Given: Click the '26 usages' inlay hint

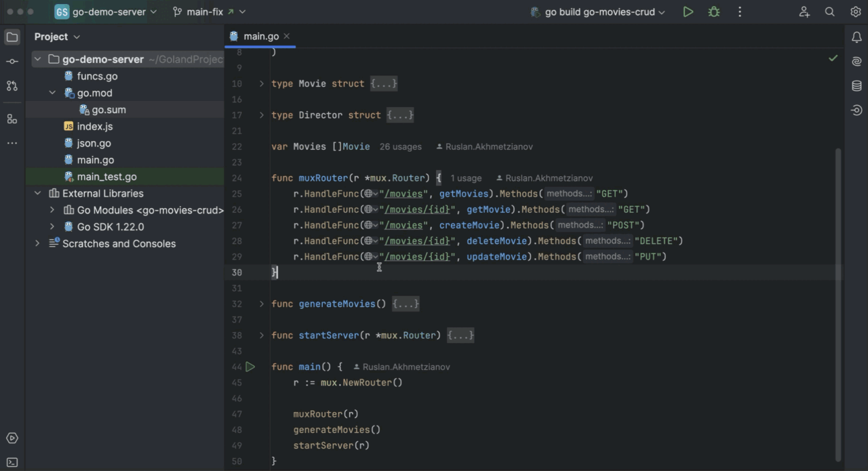Looking at the screenshot, I should (x=400, y=146).
